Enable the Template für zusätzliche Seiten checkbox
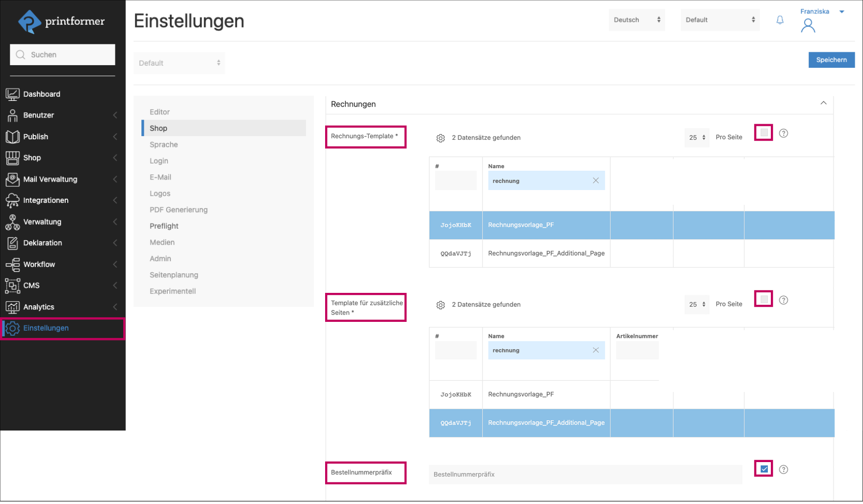This screenshot has width=863, height=504. [x=763, y=299]
